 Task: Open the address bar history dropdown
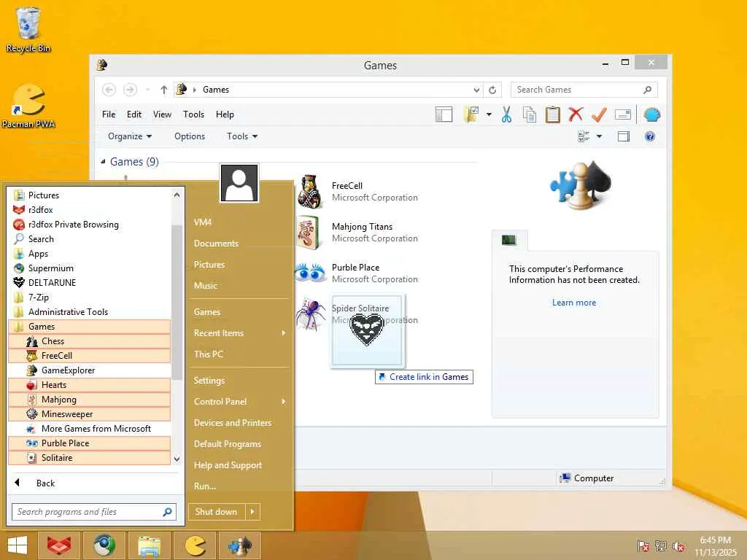pyautogui.click(x=476, y=90)
